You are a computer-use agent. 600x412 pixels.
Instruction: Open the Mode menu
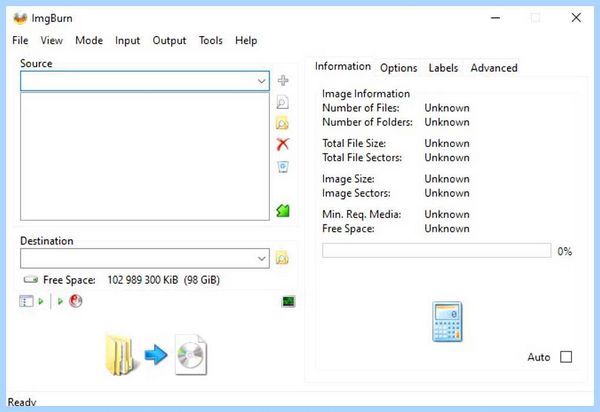pos(89,41)
